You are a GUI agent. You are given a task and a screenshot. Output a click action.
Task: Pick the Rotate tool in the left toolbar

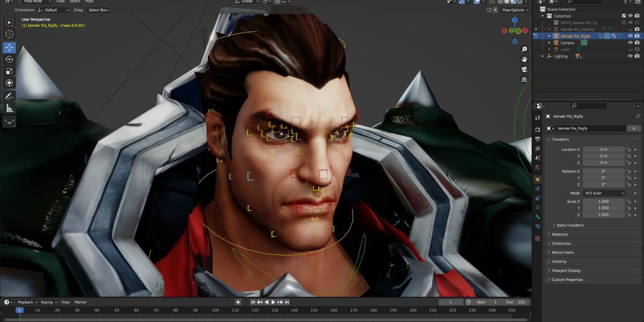pos(9,60)
